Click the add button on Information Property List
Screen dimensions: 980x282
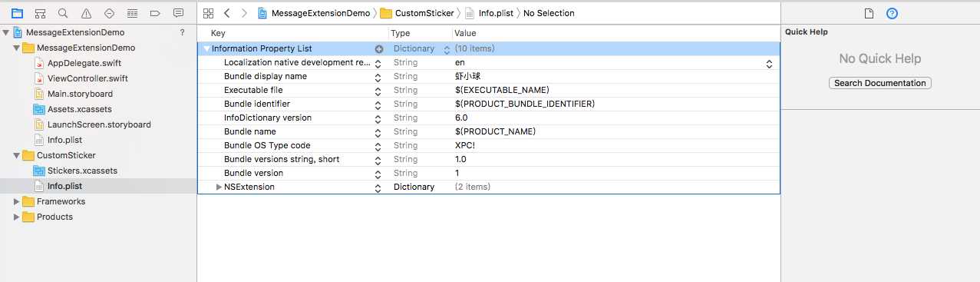[378, 48]
